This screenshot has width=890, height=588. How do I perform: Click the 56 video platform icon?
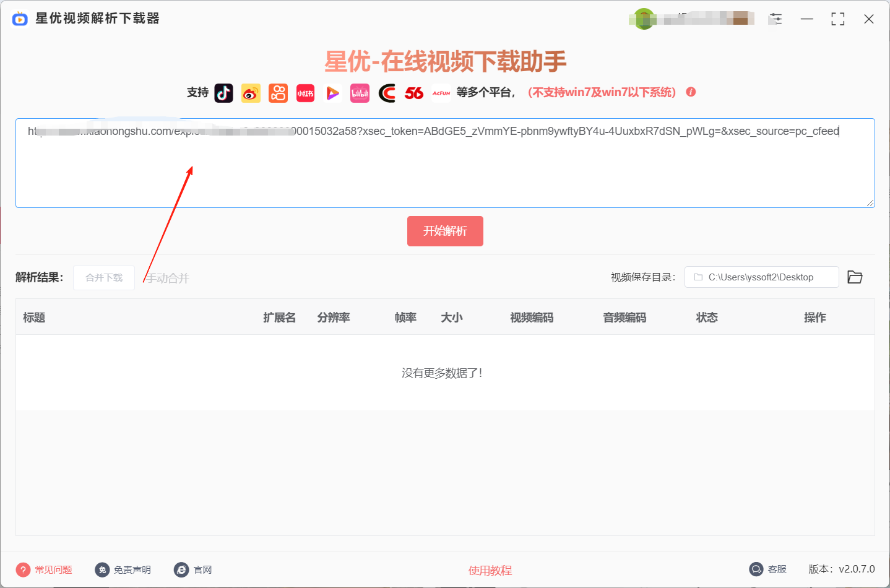414,93
